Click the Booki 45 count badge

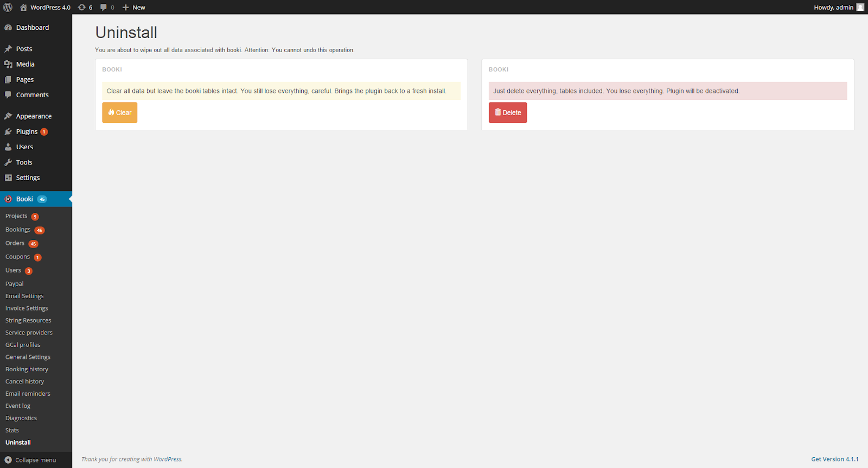(x=42, y=199)
